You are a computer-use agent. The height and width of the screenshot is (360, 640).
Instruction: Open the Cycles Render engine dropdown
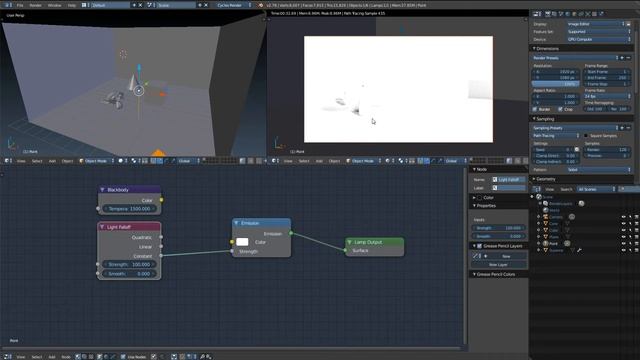click(234, 5)
